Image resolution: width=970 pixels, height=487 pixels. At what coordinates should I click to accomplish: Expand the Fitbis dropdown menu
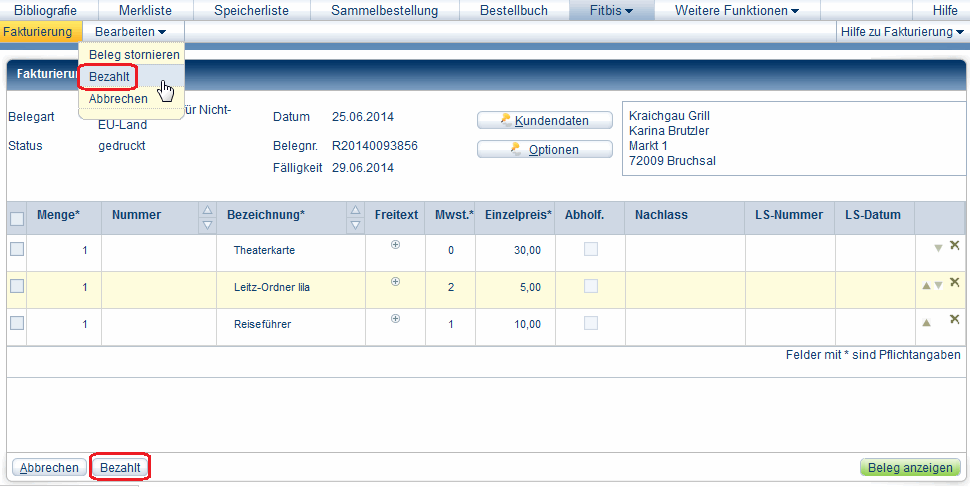(x=611, y=11)
